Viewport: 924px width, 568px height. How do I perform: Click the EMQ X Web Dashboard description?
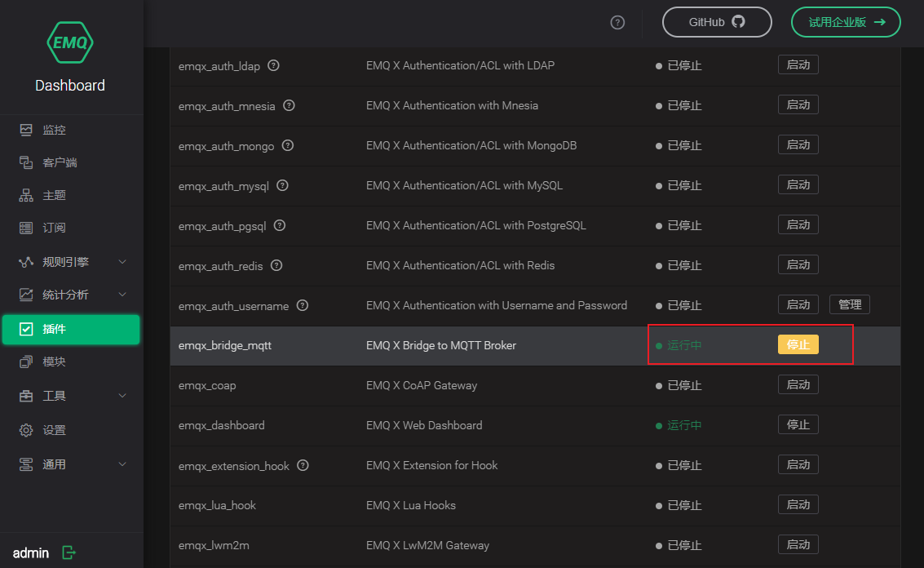[424, 425]
